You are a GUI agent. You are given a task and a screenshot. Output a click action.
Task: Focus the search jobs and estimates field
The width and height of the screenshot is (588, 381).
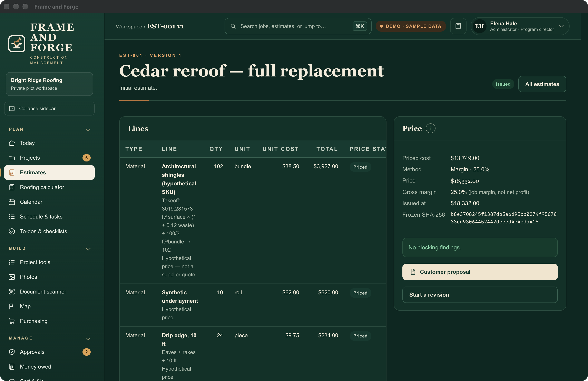(x=298, y=26)
